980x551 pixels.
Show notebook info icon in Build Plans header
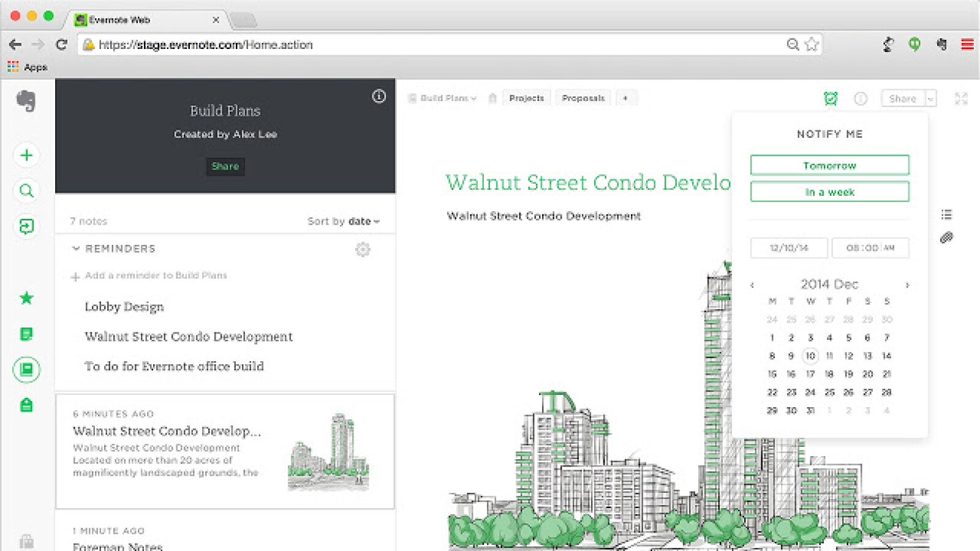(x=379, y=96)
